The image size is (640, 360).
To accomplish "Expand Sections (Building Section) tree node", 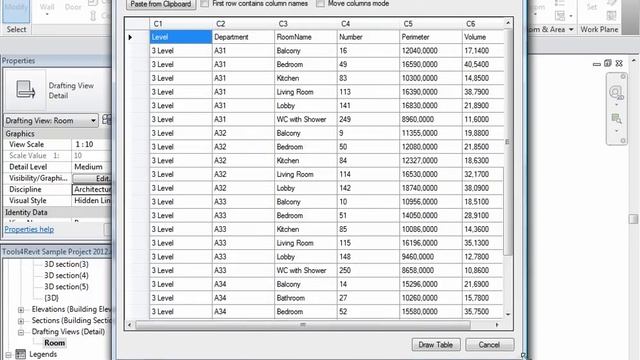I will (21, 321).
